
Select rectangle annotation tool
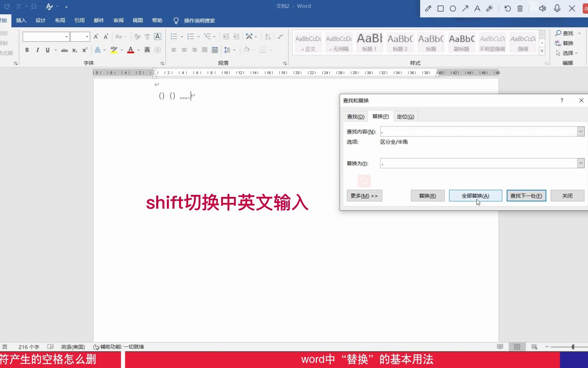pyautogui.click(x=440, y=9)
